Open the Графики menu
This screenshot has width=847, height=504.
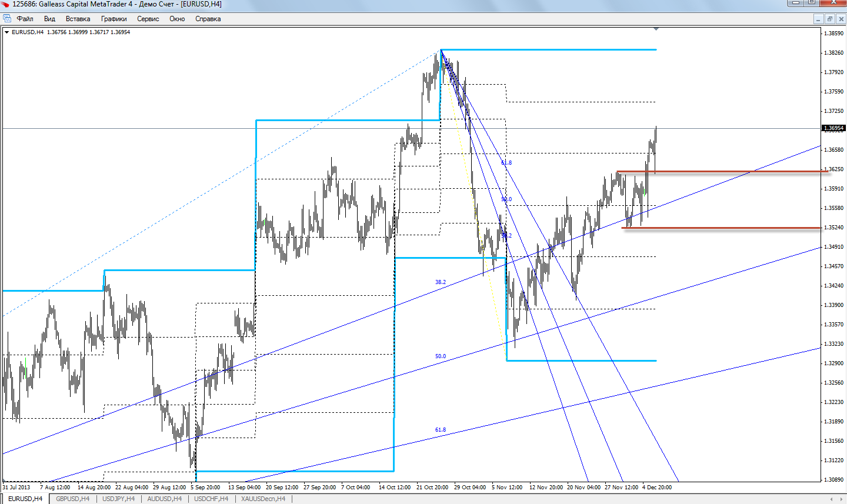(114, 19)
